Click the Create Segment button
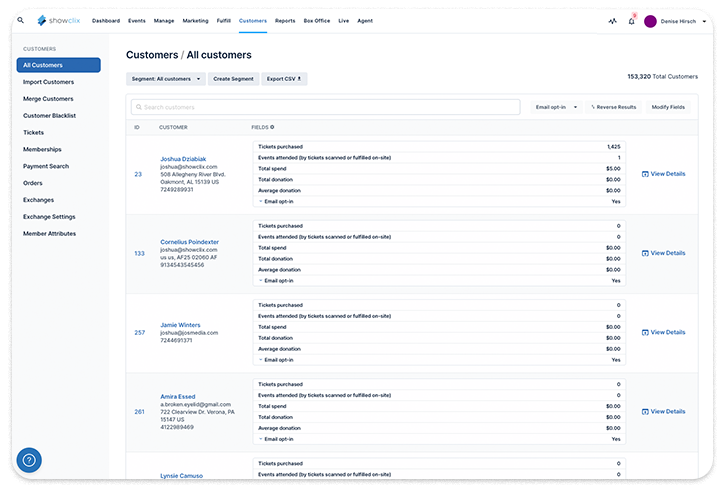 pos(233,78)
